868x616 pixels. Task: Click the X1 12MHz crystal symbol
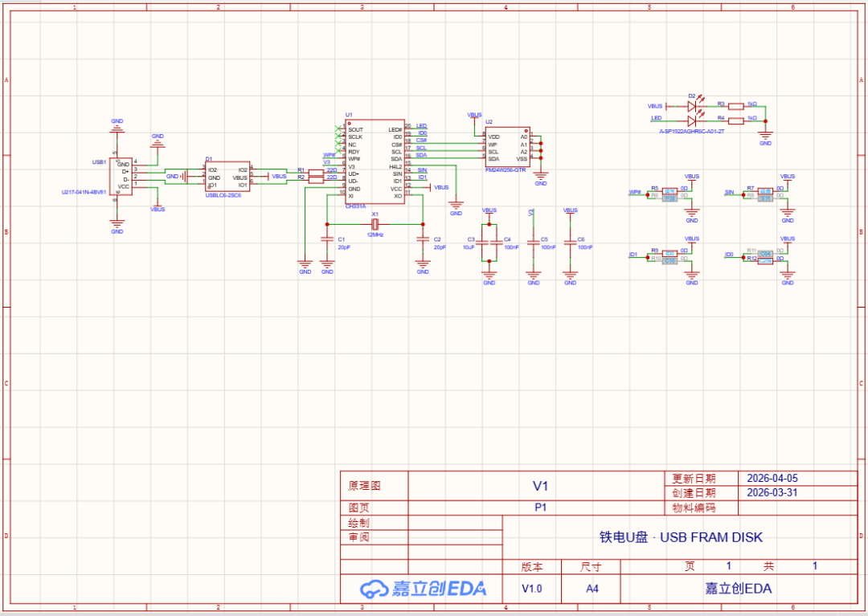click(x=375, y=224)
